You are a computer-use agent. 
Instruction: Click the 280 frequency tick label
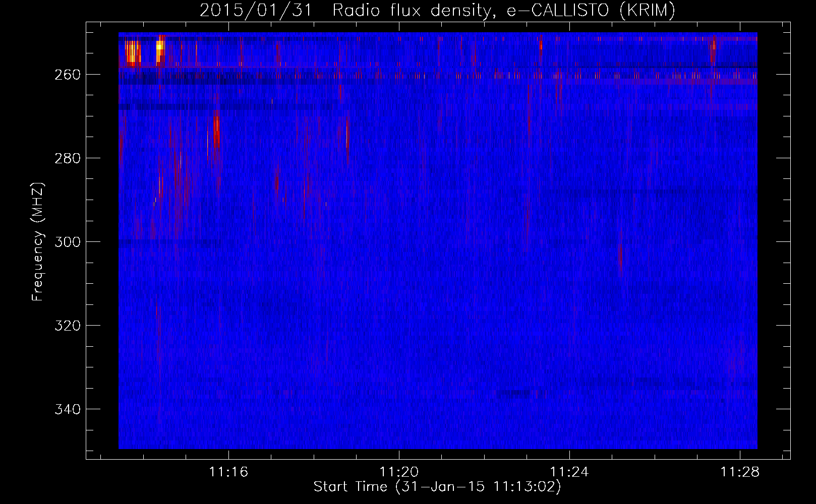point(68,158)
